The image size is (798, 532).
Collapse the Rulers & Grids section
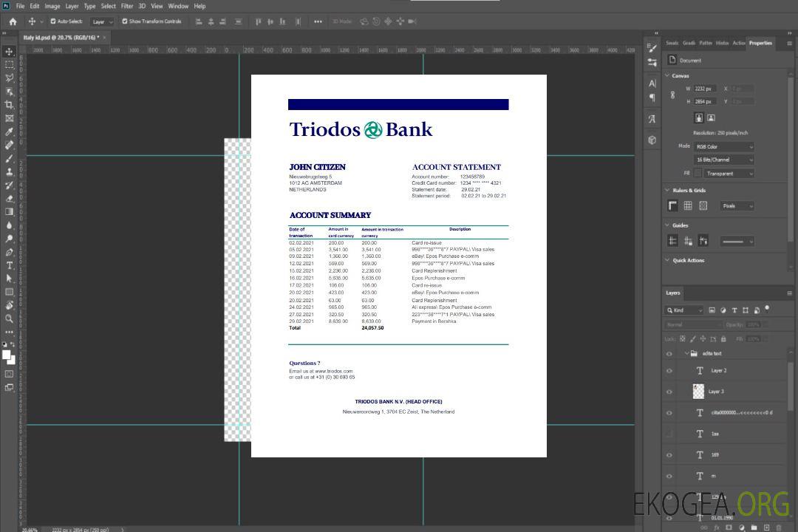click(667, 190)
